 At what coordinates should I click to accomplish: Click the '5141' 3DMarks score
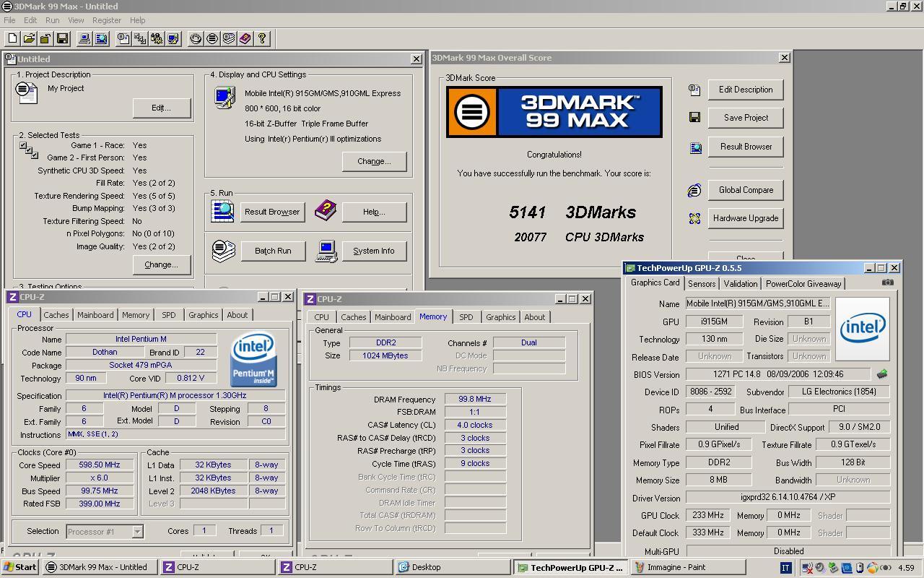point(527,212)
